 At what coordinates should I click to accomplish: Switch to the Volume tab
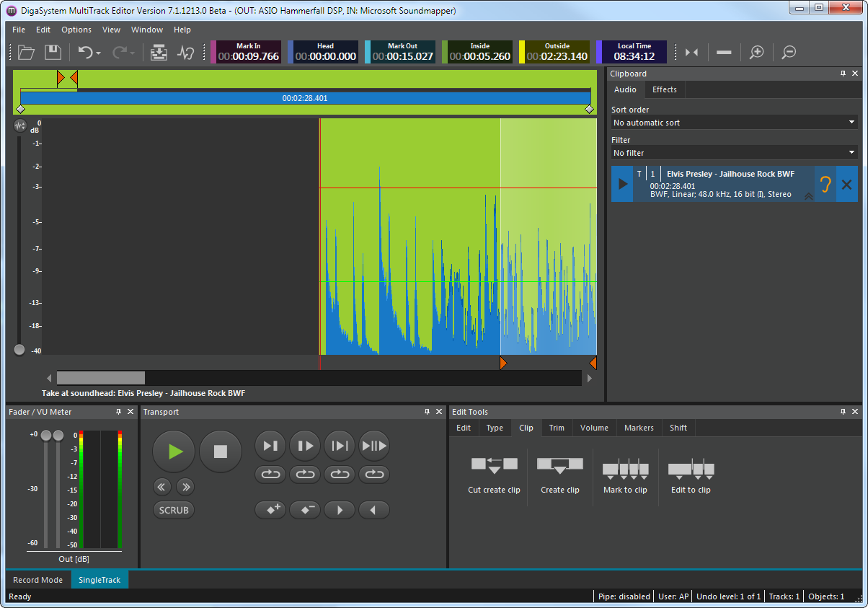point(594,428)
